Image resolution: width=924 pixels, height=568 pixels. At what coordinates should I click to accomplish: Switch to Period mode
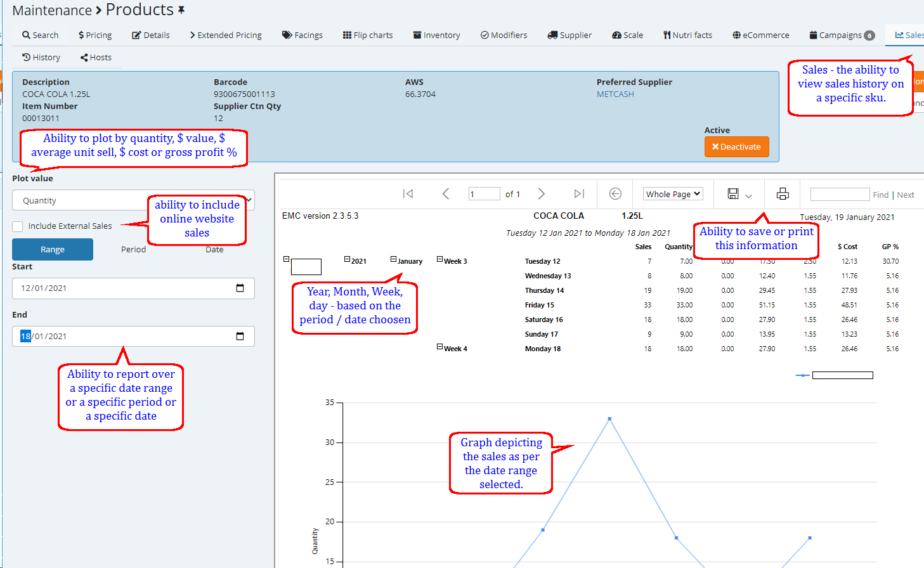pyautogui.click(x=133, y=249)
